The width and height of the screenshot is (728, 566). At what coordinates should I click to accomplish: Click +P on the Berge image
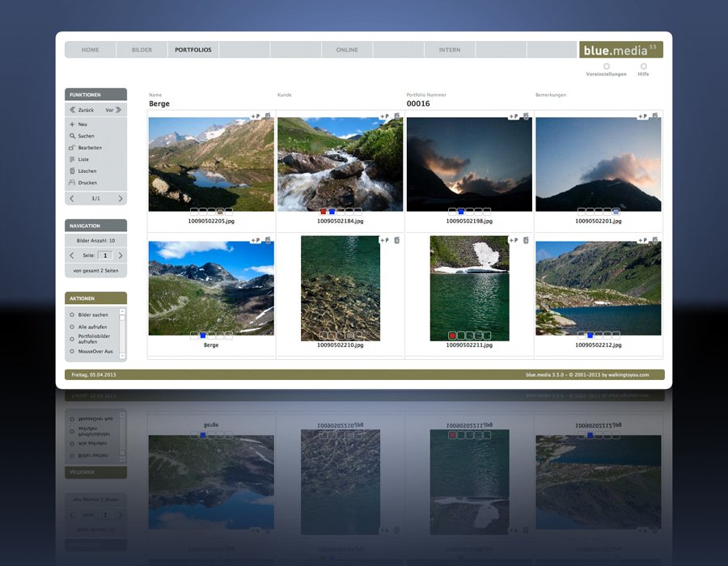256,240
